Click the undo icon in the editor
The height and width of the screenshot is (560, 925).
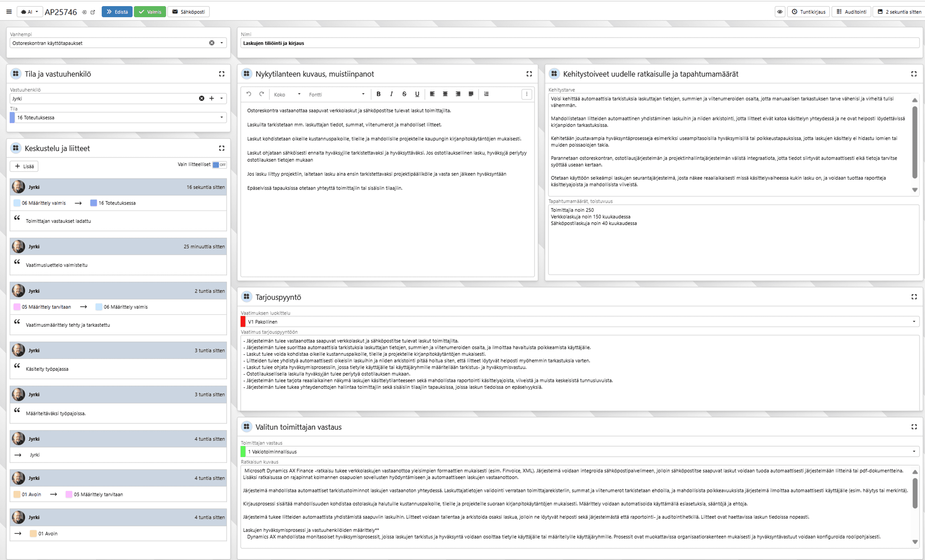tap(249, 94)
